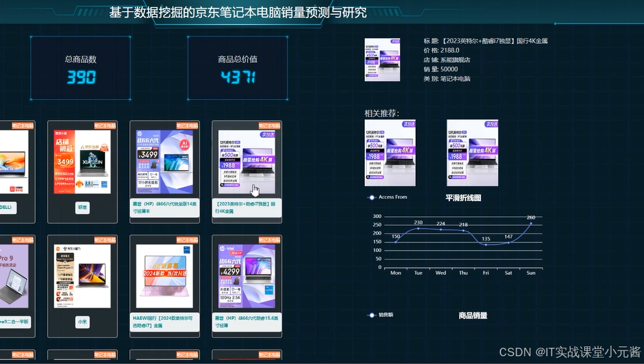Click the 类别 笔记本电脑 detail line

click(447, 79)
